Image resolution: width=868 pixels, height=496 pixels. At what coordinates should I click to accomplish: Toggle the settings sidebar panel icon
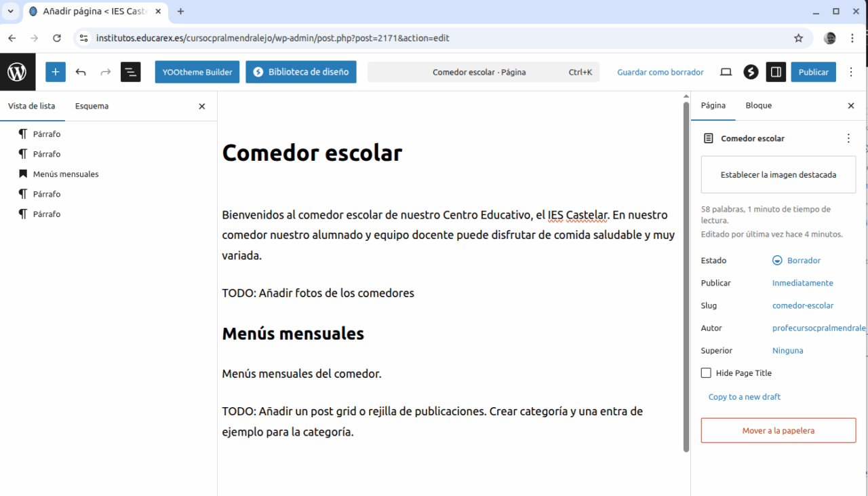[x=776, y=72]
